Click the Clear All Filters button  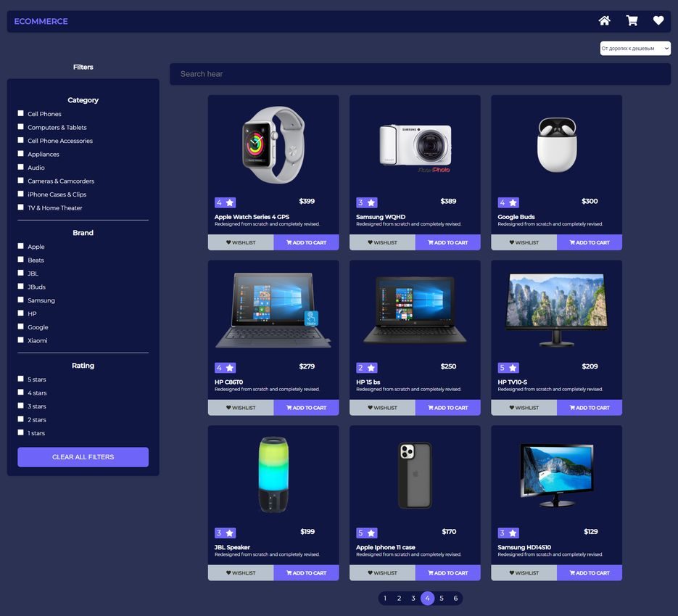pos(83,457)
